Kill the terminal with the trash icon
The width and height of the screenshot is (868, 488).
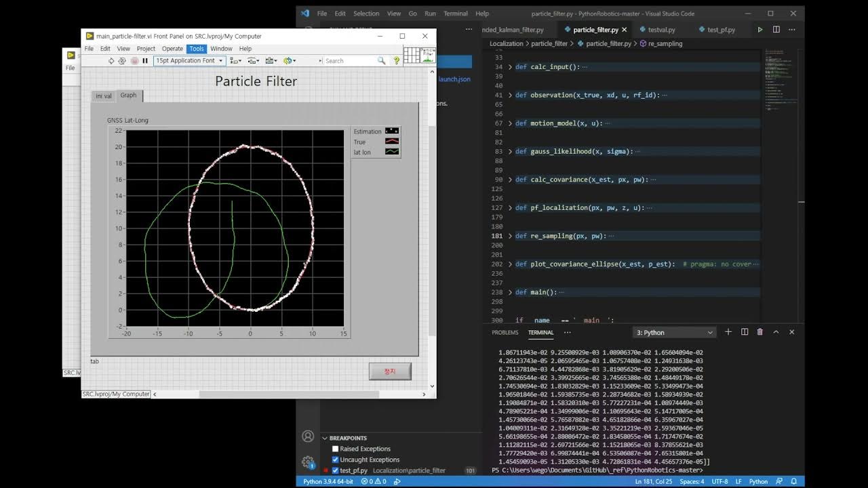[x=760, y=332]
